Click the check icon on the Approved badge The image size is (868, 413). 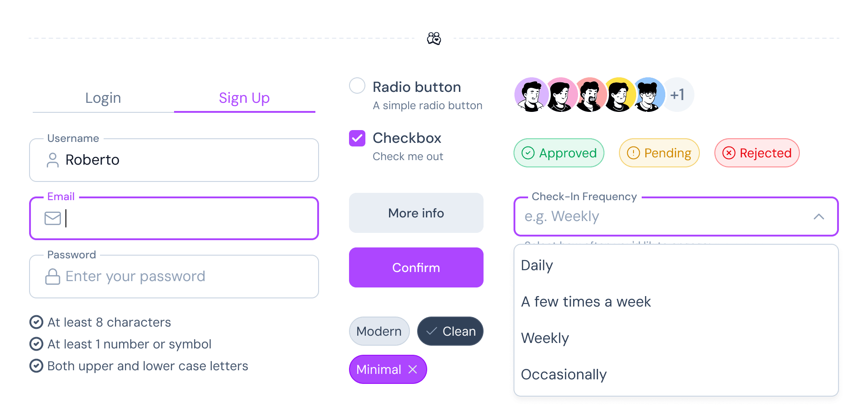(528, 153)
